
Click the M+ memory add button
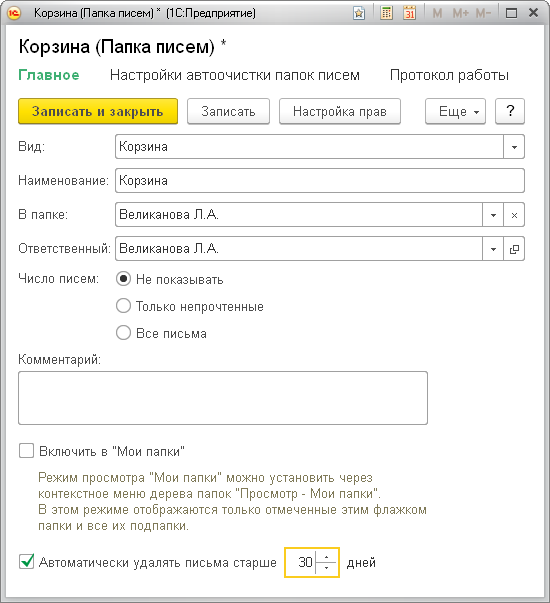pyautogui.click(x=460, y=13)
